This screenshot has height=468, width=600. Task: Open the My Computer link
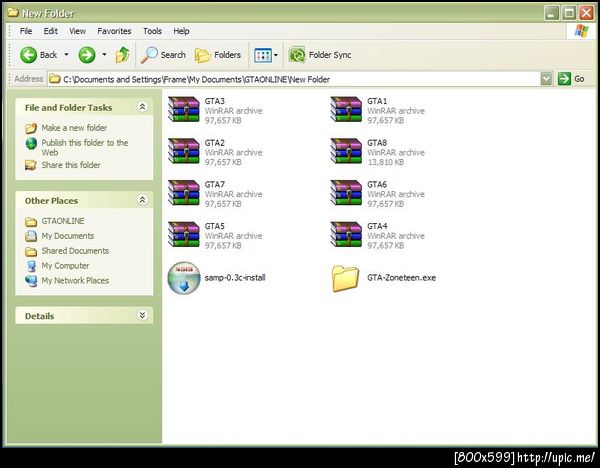pos(65,266)
